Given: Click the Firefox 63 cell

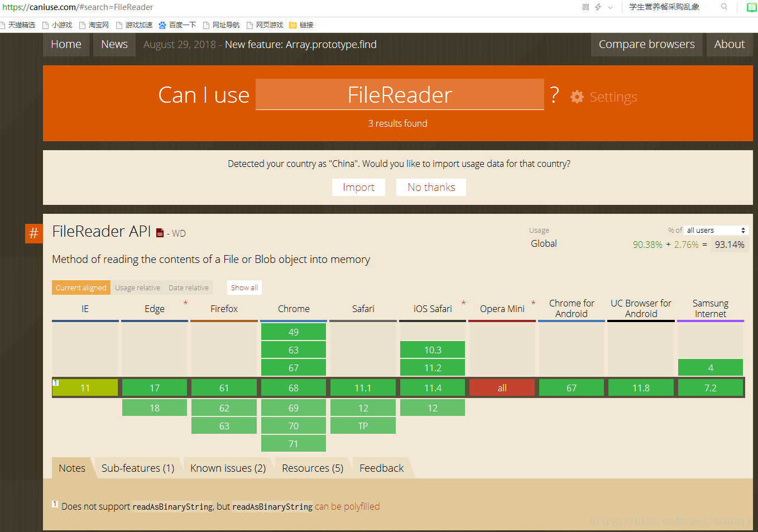Looking at the screenshot, I should click(224, 425).
